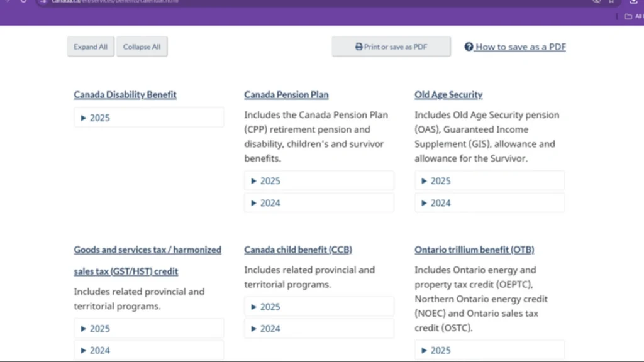
Task: Open the Canada Disability Benefit link
Action: click(125, 95)
